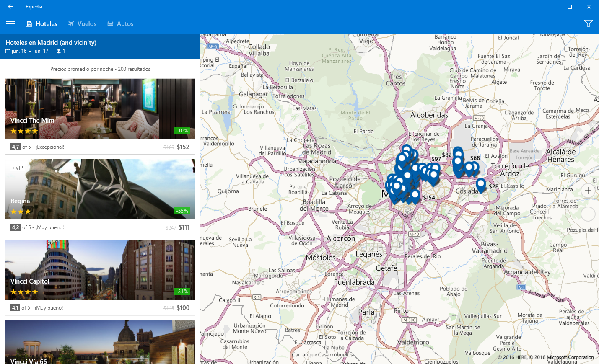Switch to the Vuelos tab

(x=82, y=24)
